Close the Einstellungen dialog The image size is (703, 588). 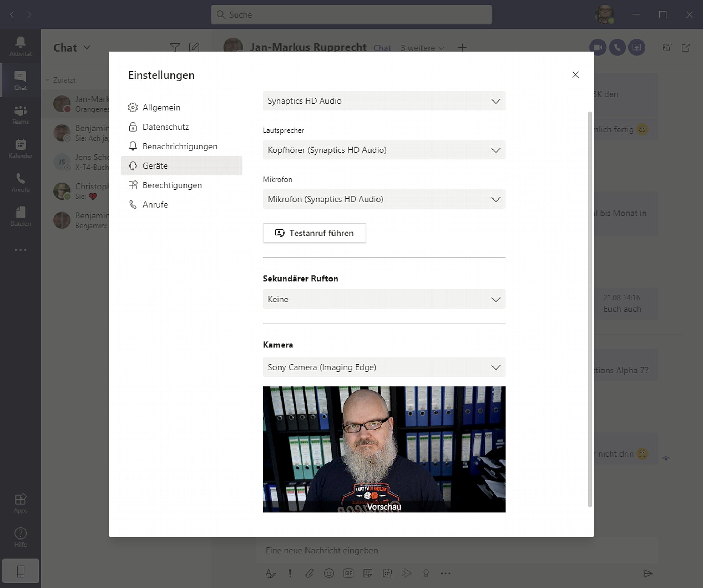575,74
